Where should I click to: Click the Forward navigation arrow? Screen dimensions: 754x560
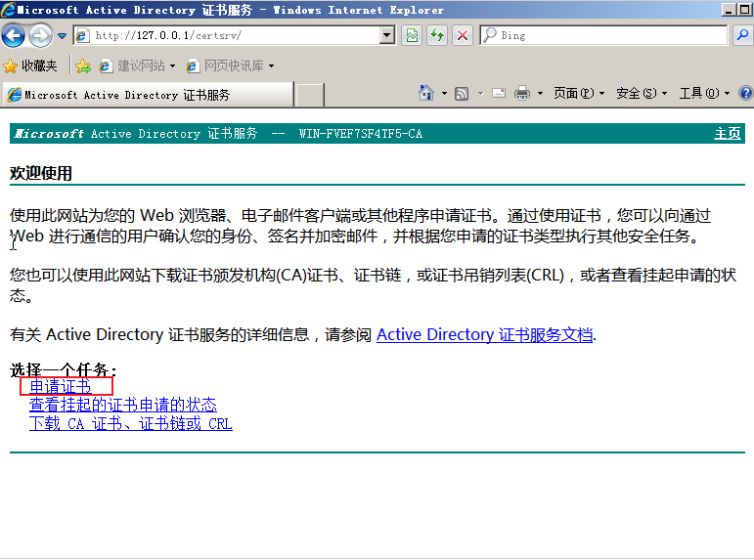[x=40, y=35]
